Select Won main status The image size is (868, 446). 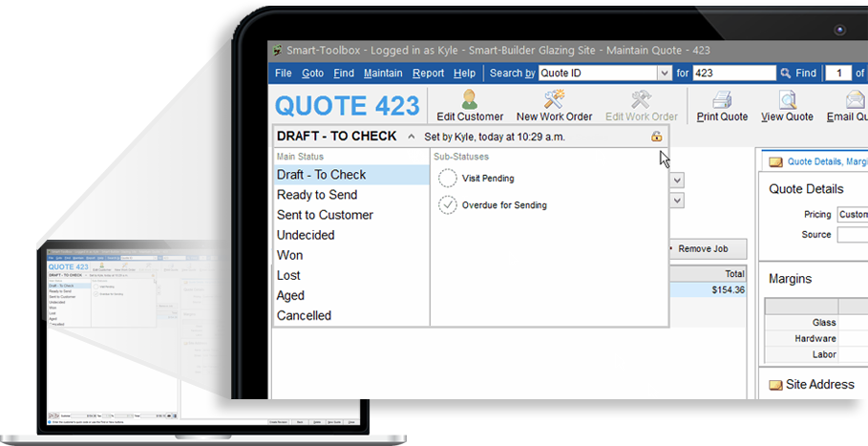pyautogui.click(x=351, y=255)
